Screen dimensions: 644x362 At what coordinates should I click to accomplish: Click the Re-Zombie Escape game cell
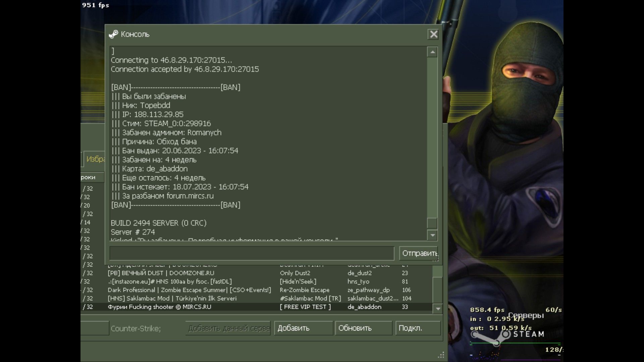[x=305, y=290]
